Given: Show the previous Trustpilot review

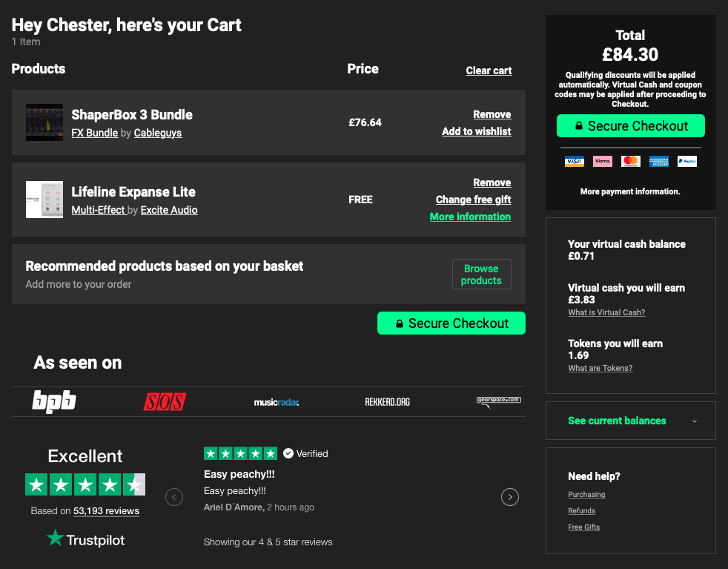Looking at the screenshot, I should point(174,497).
